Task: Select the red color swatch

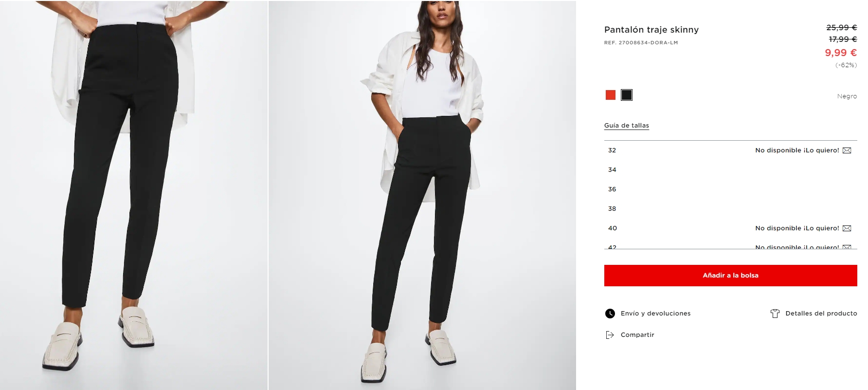Action: (611, 95)
